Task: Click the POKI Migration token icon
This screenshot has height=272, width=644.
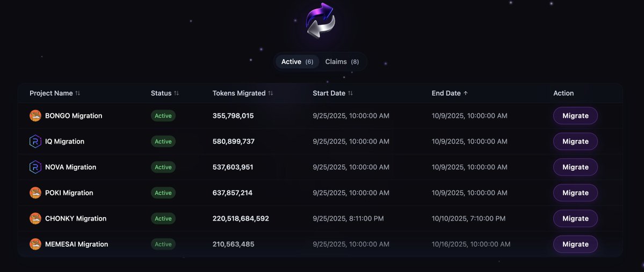Action: [x=35, y=193]
